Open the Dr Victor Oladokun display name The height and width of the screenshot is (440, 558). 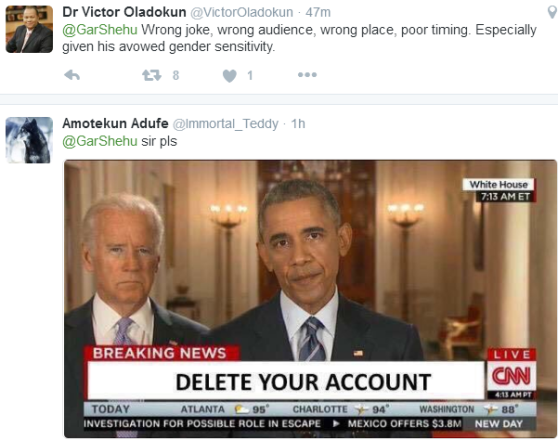point(124,12)
